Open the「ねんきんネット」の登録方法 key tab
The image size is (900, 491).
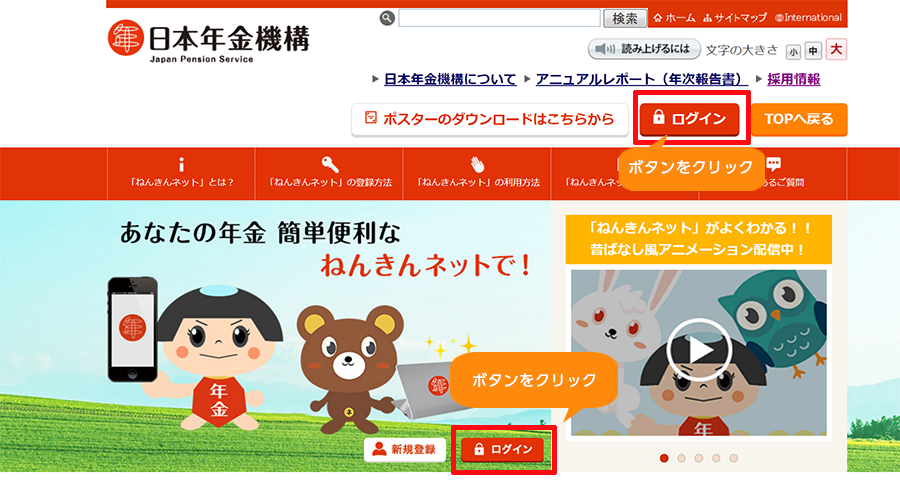point(329,173)
